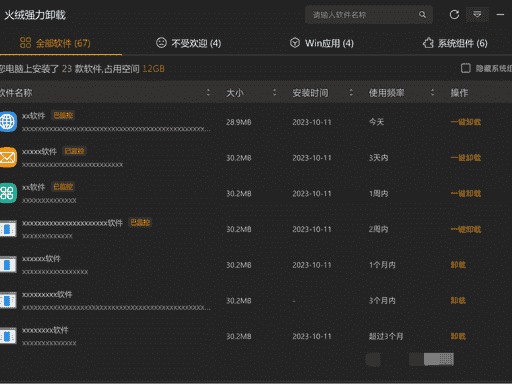Open the top-right main menu dropdown
The height and width of the screenshot is (384, 512).
coord(477,14)
